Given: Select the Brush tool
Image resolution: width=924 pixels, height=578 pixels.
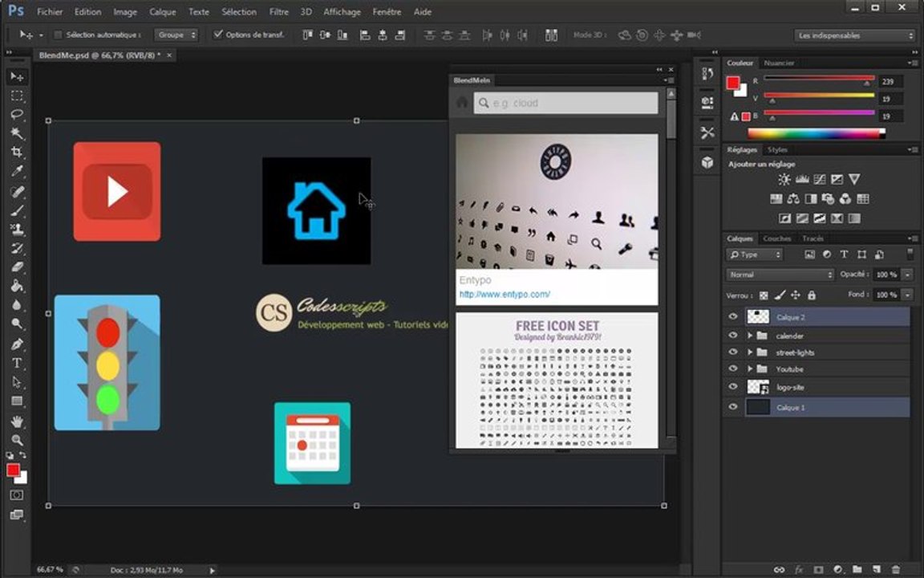Looking at the screenshot, I should 17,210.
